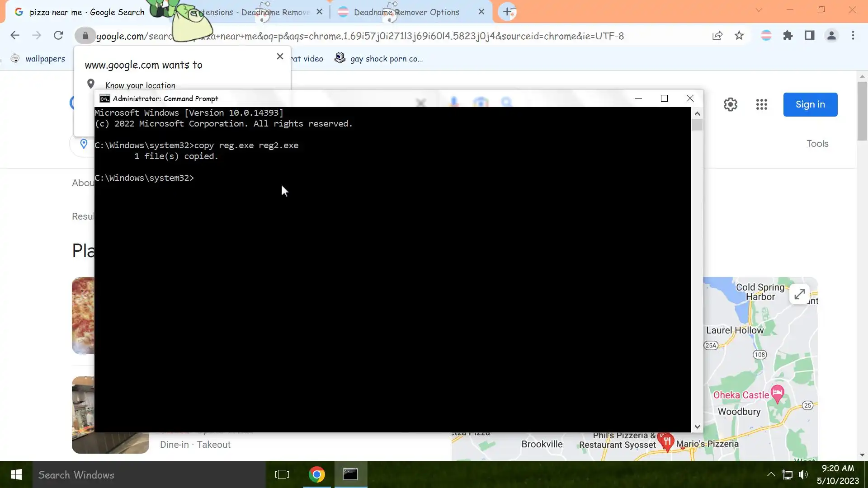This screenshot has height=488, width=868.
Task: Open the Chrome three-dot menu
Action: pos(853,35)
